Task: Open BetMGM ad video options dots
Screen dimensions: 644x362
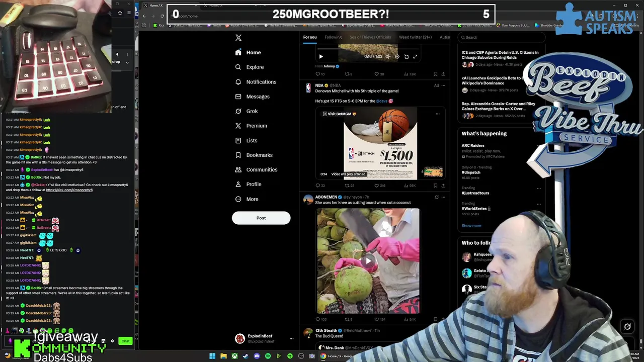Action: 438,114
